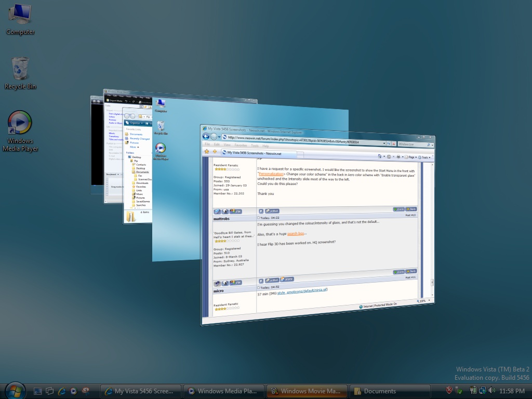The height and width of the screenshot is (399, 532).
Task: Open the Favorites menu in Internet Explorer
Action: tap(241, 145)
